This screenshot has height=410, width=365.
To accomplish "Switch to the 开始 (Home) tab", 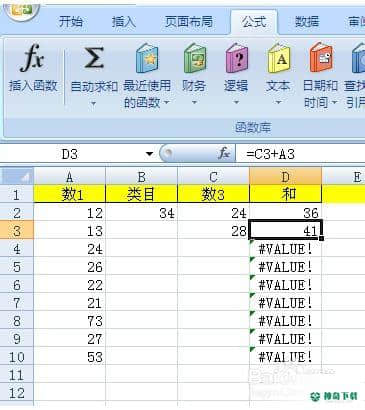I will click(x=71, y=22).
